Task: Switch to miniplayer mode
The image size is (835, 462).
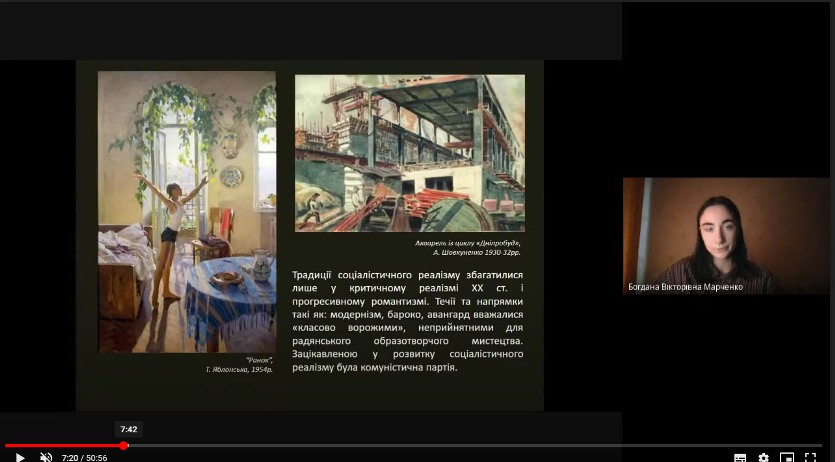Action: (787, 457)
